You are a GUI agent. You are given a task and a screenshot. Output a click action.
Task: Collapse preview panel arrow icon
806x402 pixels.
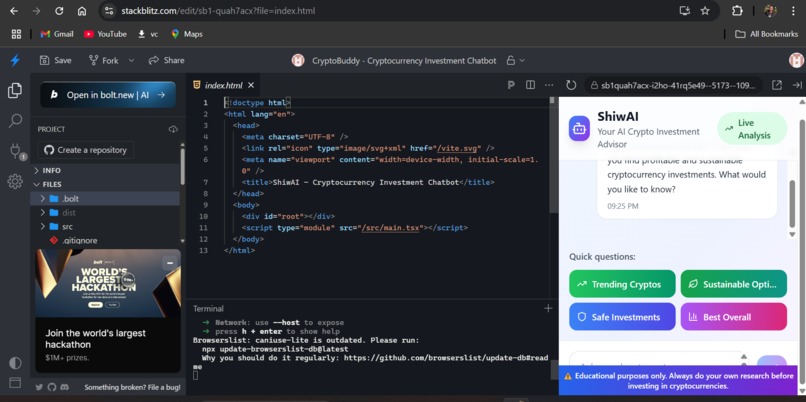coord(797,85)
